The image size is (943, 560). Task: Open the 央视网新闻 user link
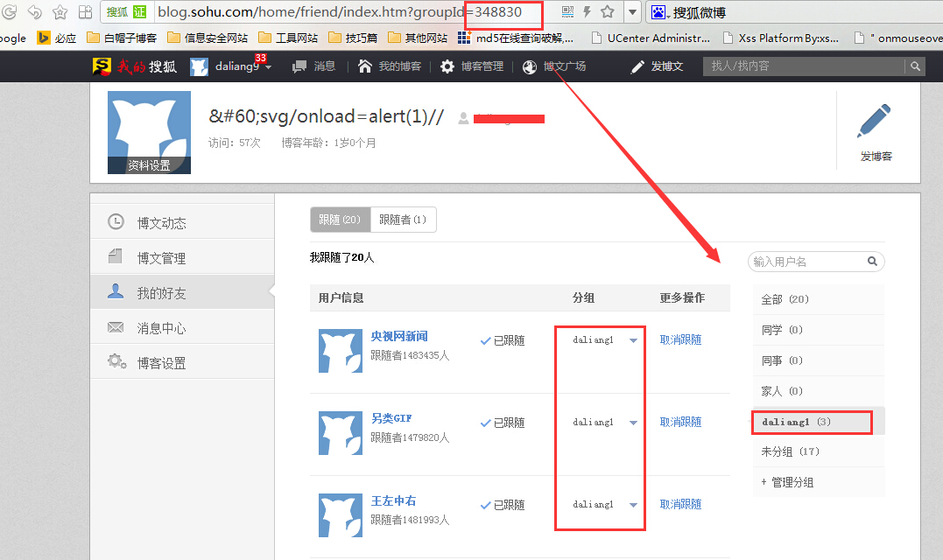pos(399,336)
